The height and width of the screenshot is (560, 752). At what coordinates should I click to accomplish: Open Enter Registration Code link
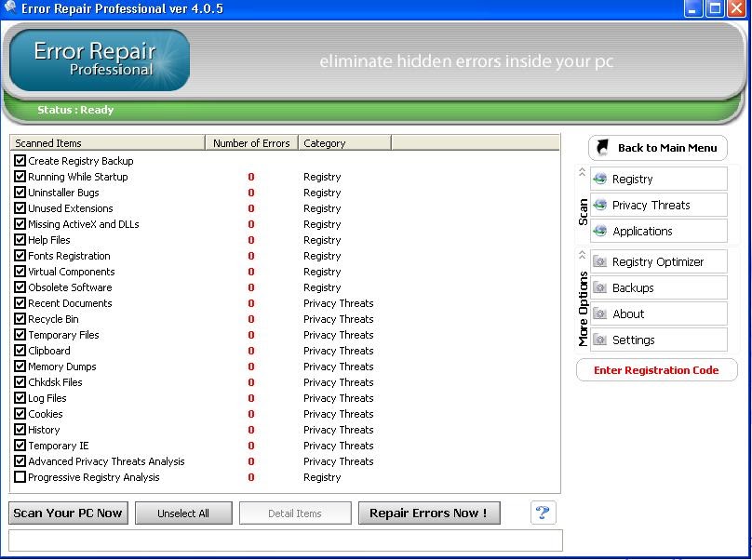pyautogui.click(x=656, y=370)
